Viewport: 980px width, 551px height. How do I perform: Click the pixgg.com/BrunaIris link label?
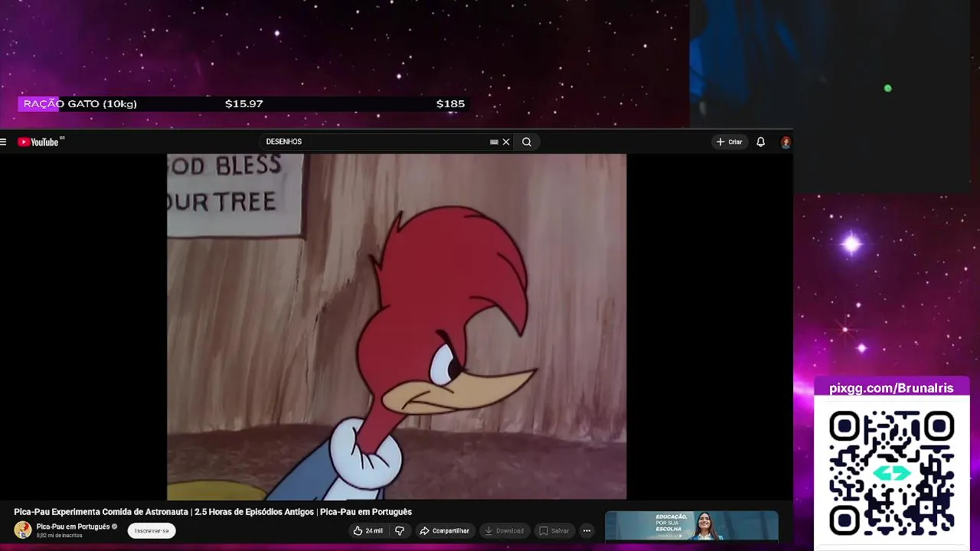[891, 388]
